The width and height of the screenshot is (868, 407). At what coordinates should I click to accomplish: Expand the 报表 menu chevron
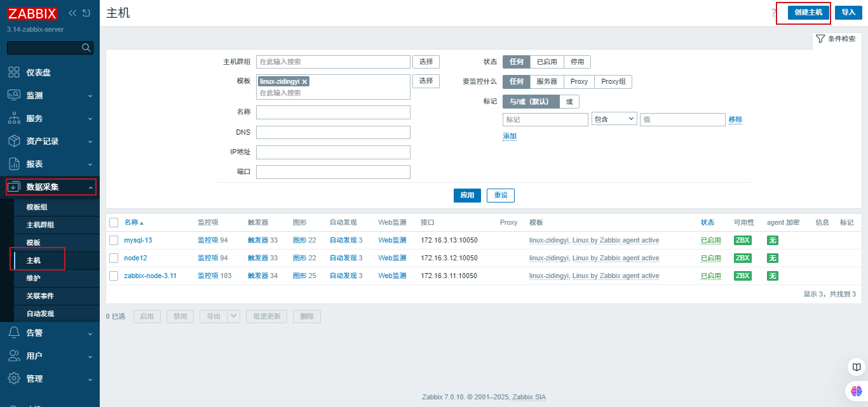pyautogui.click(x=90, y=164)
